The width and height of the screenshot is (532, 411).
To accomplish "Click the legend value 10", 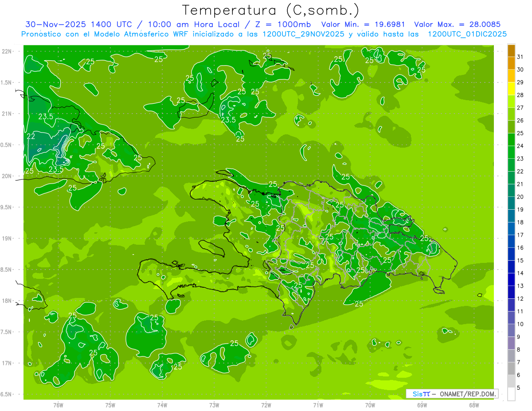I will click(x=520, y=324).
